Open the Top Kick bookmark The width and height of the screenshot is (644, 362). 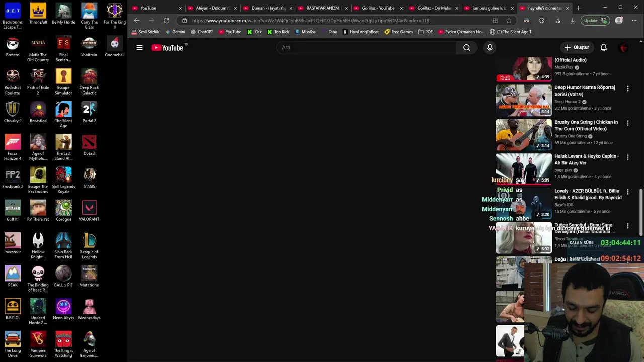(x=278, y=32)
